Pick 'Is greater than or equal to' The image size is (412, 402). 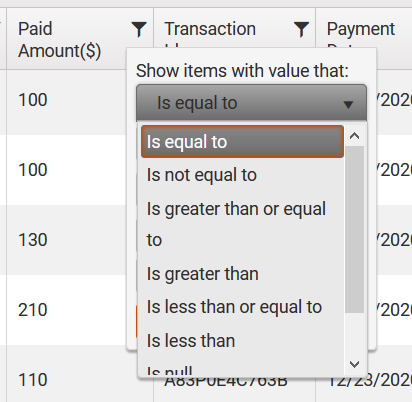(x=242, y=224)
